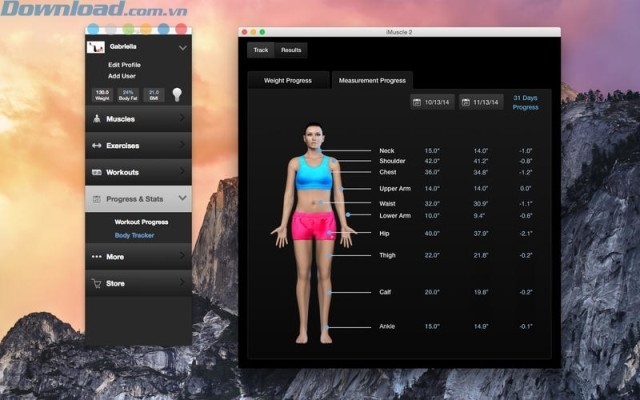Collapse the Progress & Stats chevron

(182, 199)
